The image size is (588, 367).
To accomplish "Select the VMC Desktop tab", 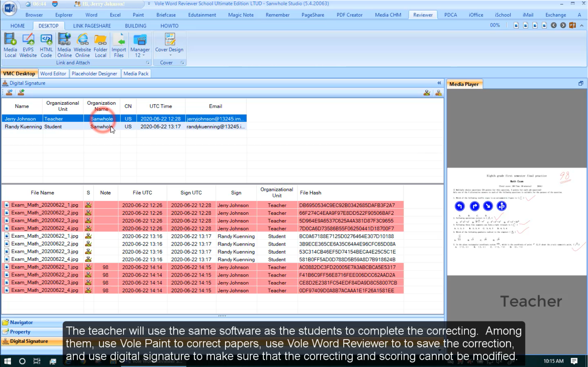I will [19, 73].
